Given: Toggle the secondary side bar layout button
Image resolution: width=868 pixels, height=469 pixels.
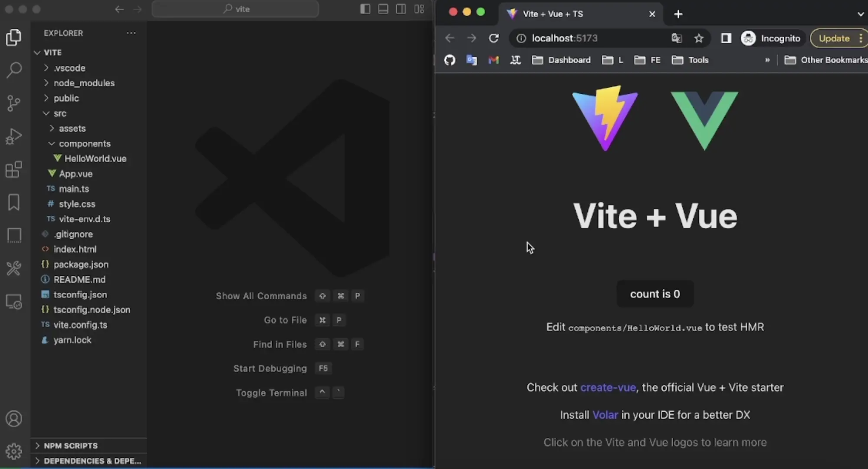Looking at the screenshot, I should pyautogui.click(x=401, y=9).
